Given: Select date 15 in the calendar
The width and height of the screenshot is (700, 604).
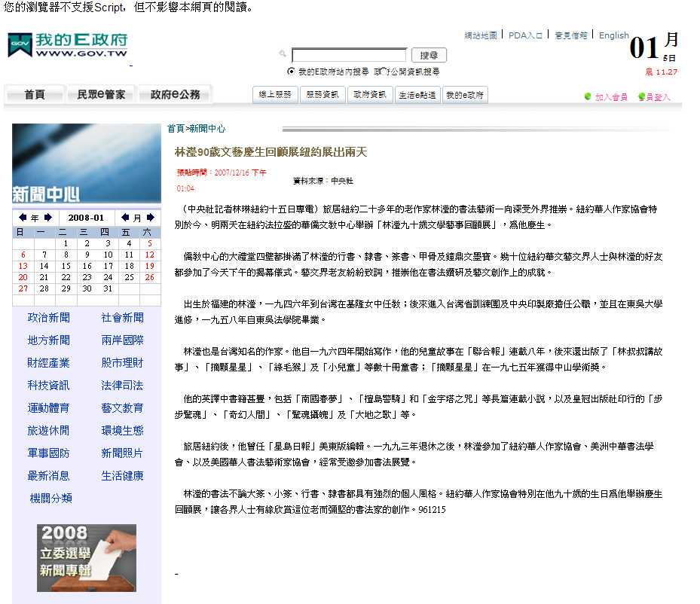Looking at the screenshot, I should (66, 266).
